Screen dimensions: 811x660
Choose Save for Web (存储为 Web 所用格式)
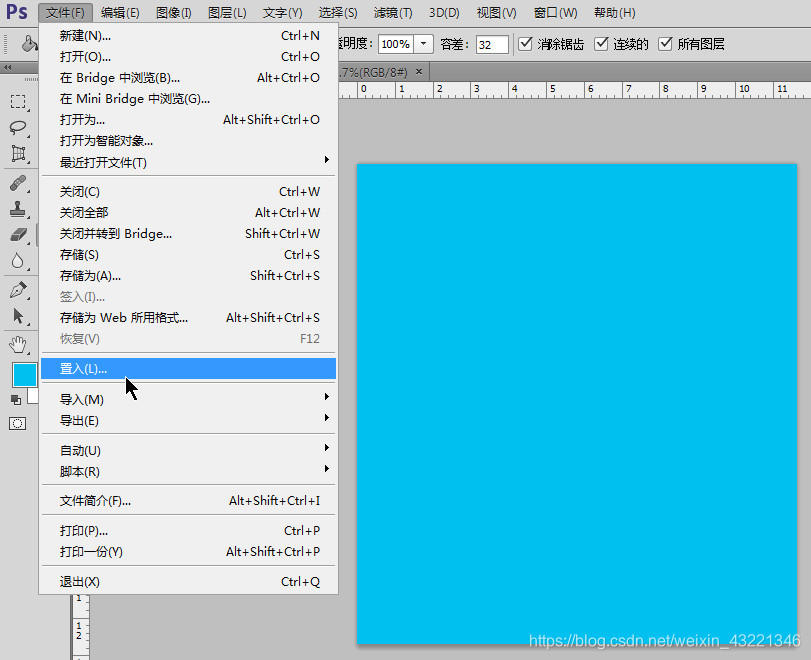click(x=188, y=318)
